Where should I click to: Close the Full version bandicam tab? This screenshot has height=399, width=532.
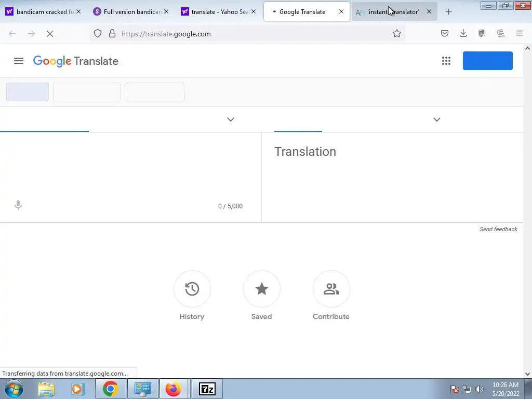click(x=166, y=11)
